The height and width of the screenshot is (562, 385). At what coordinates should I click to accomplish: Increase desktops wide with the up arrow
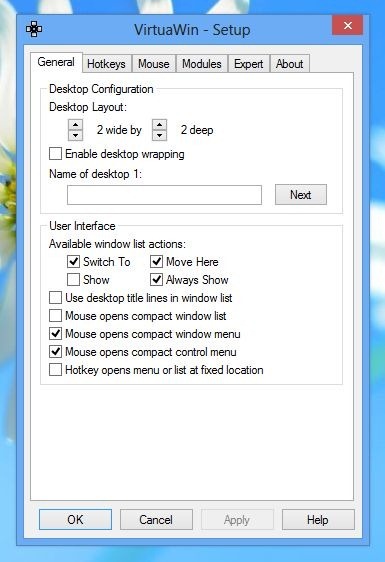click(x=75, y=125)
